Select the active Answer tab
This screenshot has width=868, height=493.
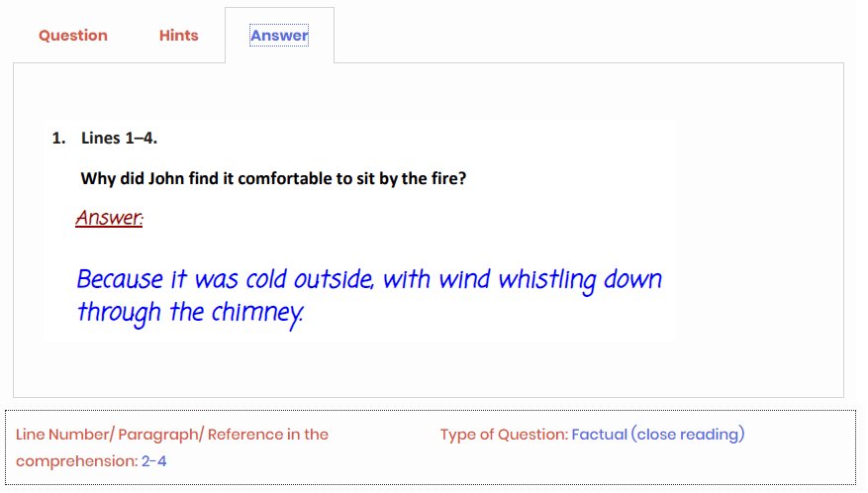click(279, 36)
